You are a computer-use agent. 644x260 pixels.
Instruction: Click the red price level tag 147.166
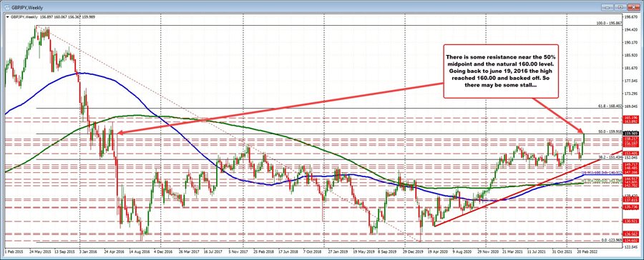(x=631, y=173)
